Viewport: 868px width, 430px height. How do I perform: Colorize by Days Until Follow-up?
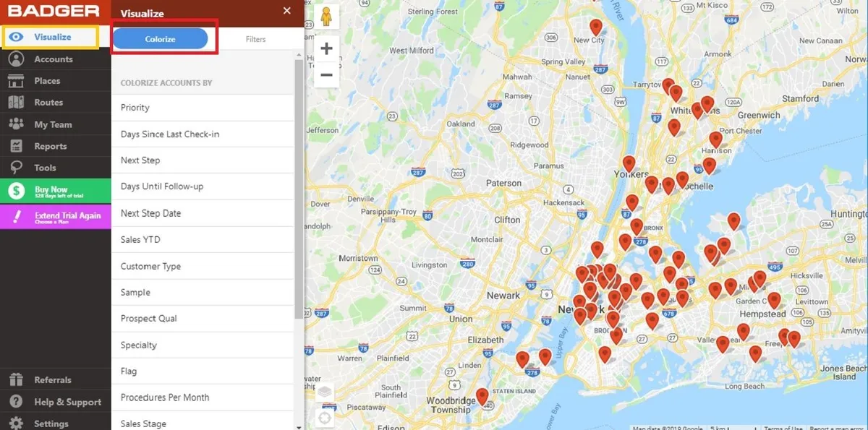[x=203, y=186]
